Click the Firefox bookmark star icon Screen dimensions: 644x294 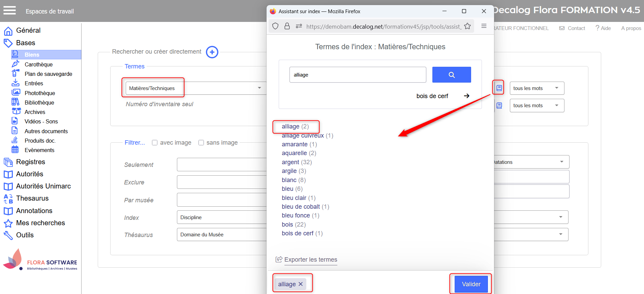[467, 26]
